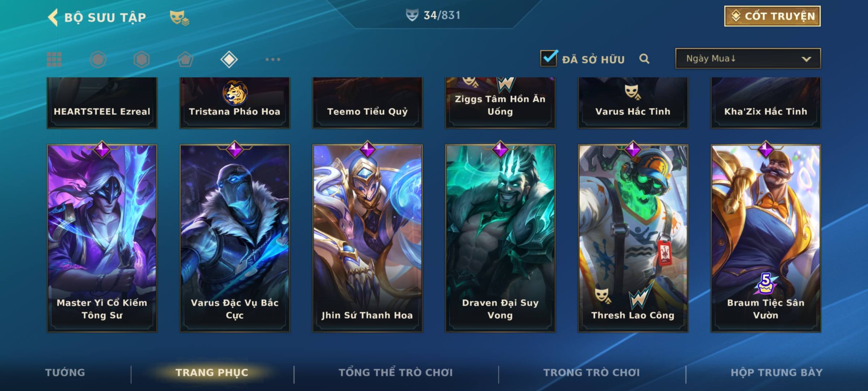868x391 pixels.
Task: Switch to the Tướng tab
Action: [x=65, y=373]
